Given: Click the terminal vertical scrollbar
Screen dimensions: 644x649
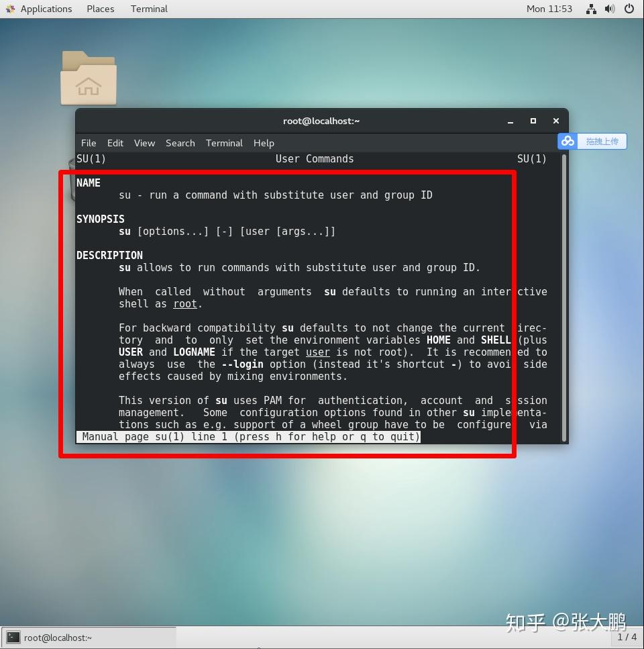Looking at the screenshot, I should click(563, 298).
